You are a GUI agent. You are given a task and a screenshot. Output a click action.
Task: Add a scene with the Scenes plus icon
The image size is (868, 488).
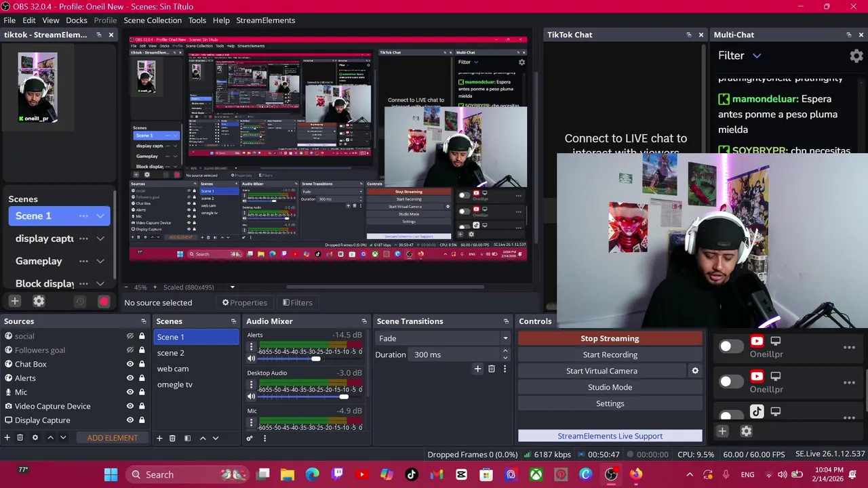point(159,439)
